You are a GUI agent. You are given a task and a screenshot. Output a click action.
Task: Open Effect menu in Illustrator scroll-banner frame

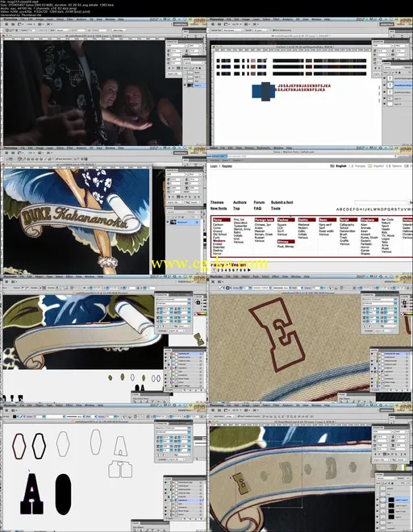click(x=69, y=276)
